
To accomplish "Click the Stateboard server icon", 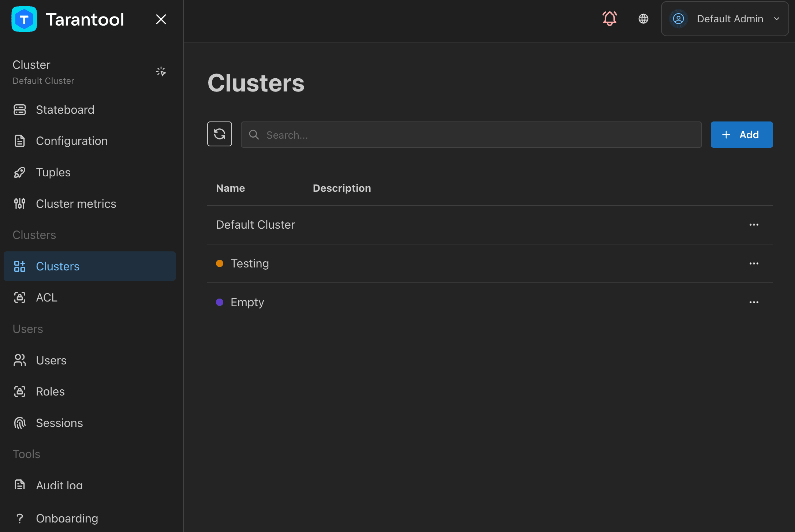I will tap(20, 110).
